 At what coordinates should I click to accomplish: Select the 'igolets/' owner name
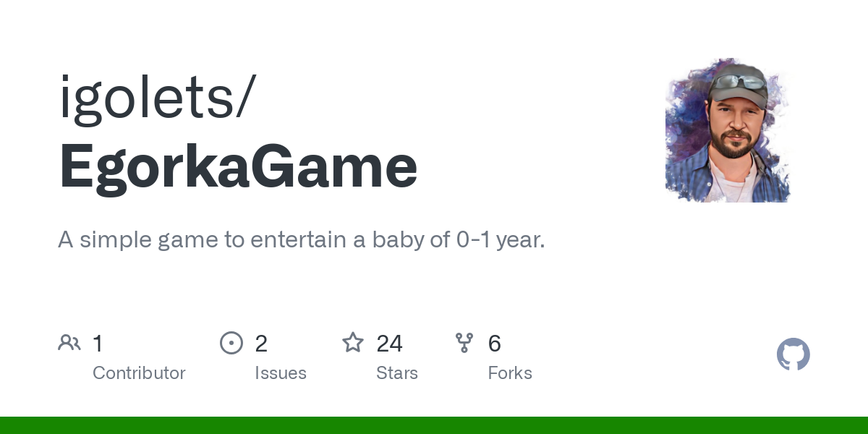(156, 97)
